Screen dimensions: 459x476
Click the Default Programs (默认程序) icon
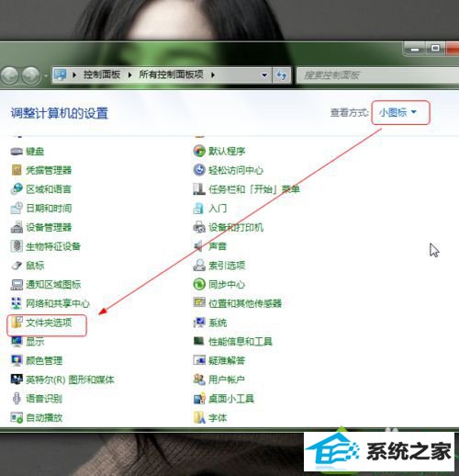tap(199, 151)
